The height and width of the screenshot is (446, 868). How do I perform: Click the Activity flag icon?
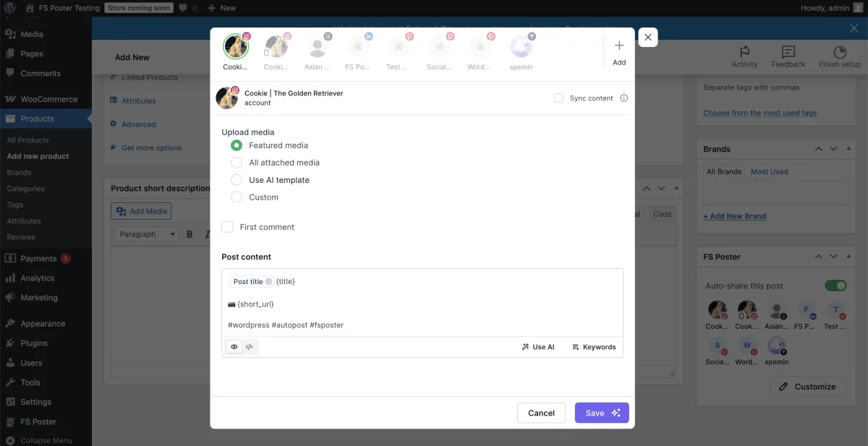[744, 52]
